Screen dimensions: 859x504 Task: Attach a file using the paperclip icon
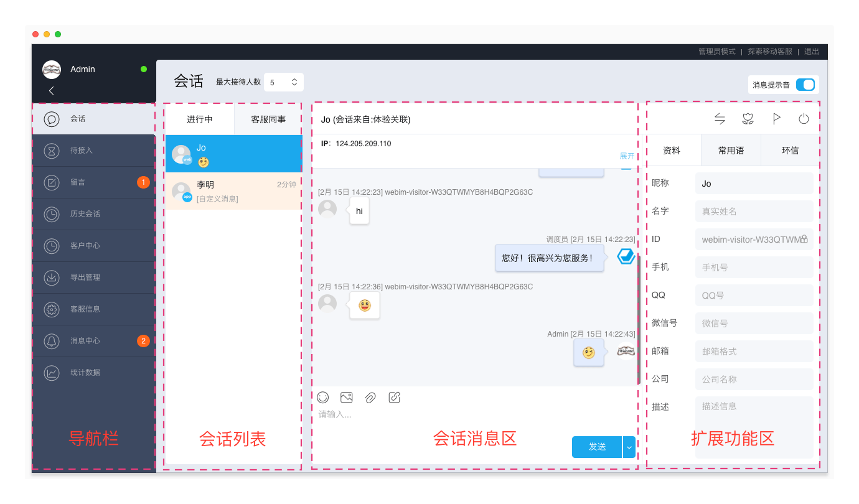370,397
